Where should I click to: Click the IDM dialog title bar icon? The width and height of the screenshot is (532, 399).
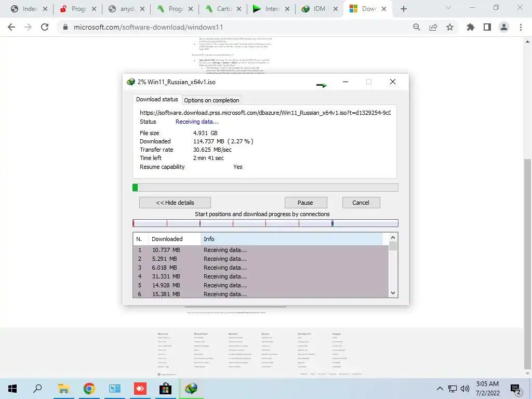[x=130, y=82]
